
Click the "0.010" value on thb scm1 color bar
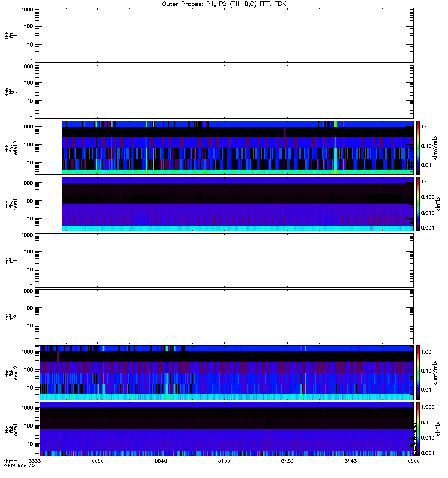[428, 213]
